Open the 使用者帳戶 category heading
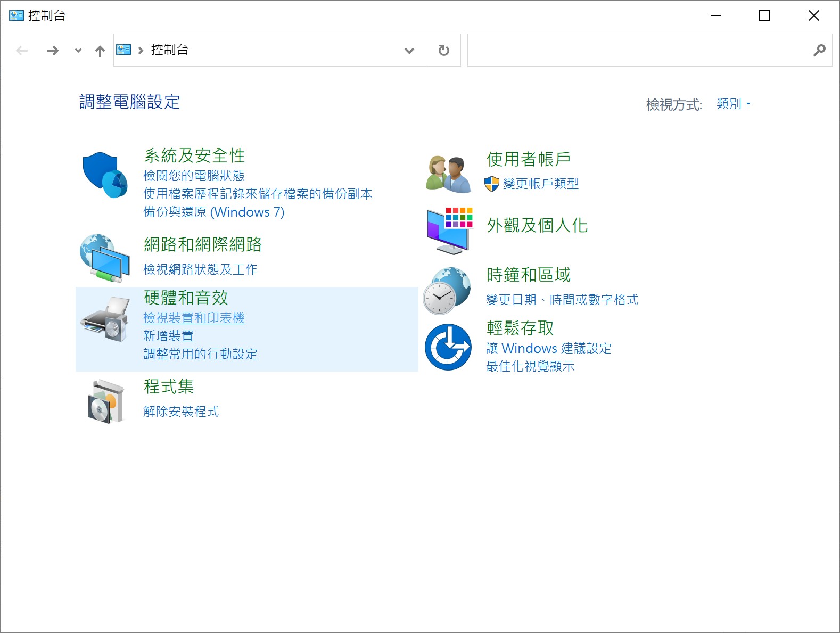The height and width of the screenshot is (633, 840). (x=529, y=159)
